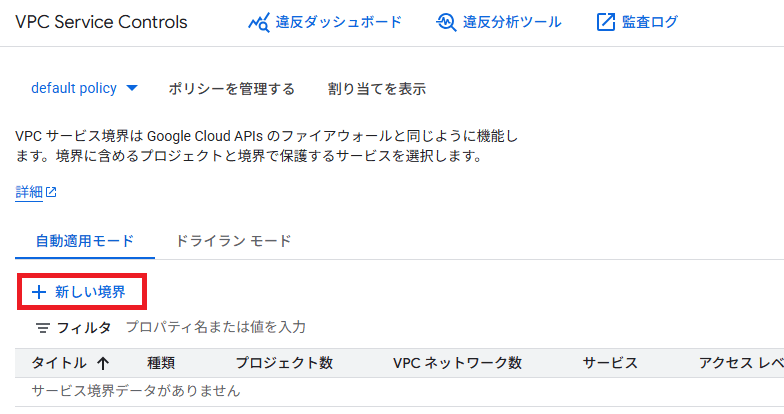Expand the default policy dropdown arrow

[132, 88]
